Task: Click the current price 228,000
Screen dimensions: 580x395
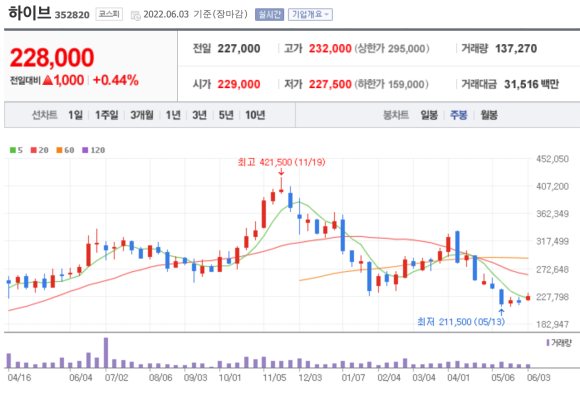Action: tap(52, 58)
